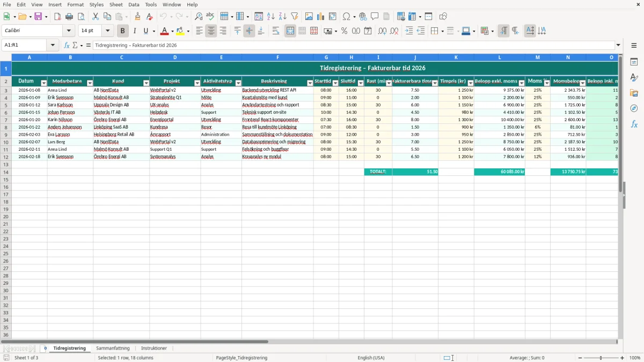644x362 pixels.
Task: Open the Function Wizard icon
Action: click(67, 45)
